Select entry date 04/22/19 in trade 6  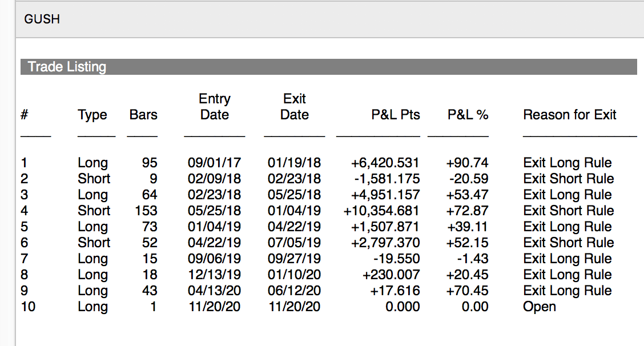pos(214,243)
